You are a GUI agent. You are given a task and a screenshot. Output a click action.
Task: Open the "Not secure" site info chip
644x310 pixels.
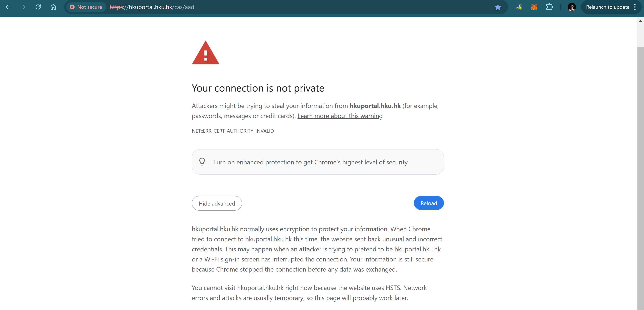point(86,7)
